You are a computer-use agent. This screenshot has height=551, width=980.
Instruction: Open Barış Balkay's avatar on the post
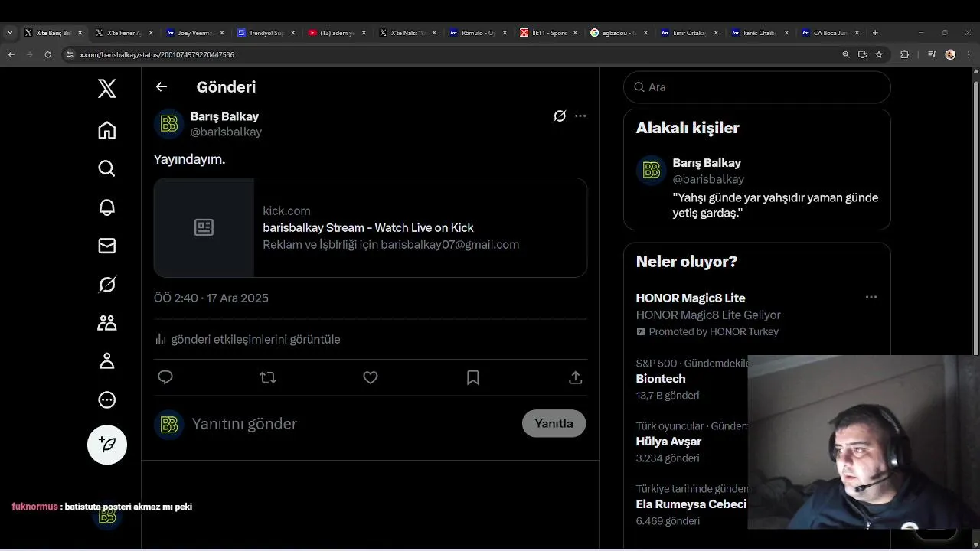click(x=169, y=124)
